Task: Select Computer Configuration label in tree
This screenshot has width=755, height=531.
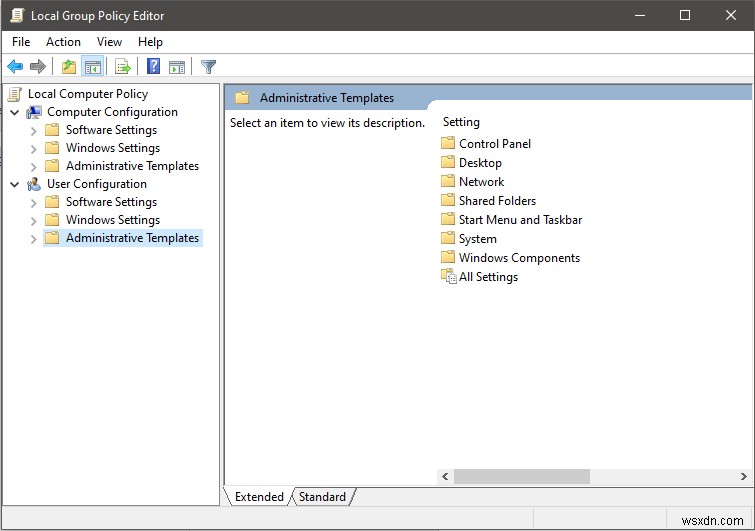Action: click(x=112, y=112)
